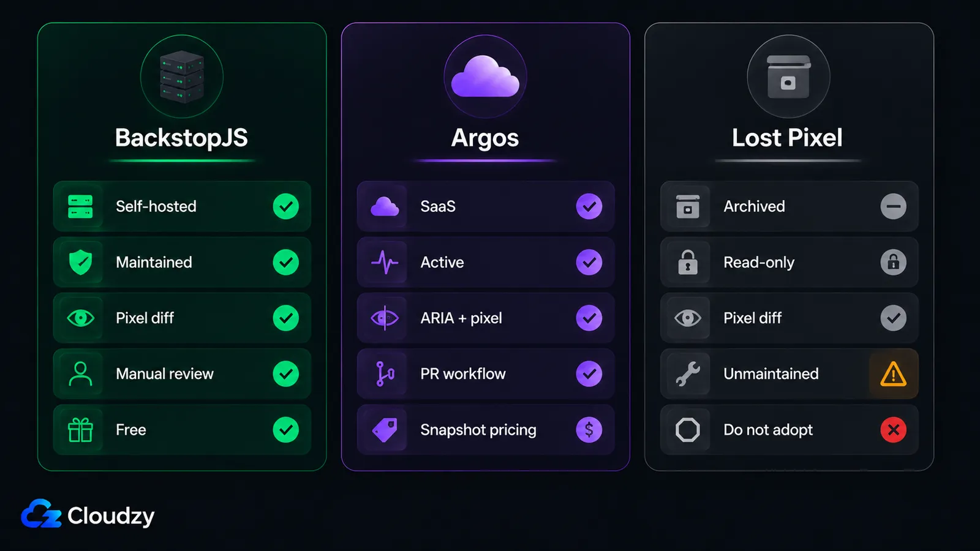
Task: Click the Lost Pixel heading
Action: click(x=788, y=138)
